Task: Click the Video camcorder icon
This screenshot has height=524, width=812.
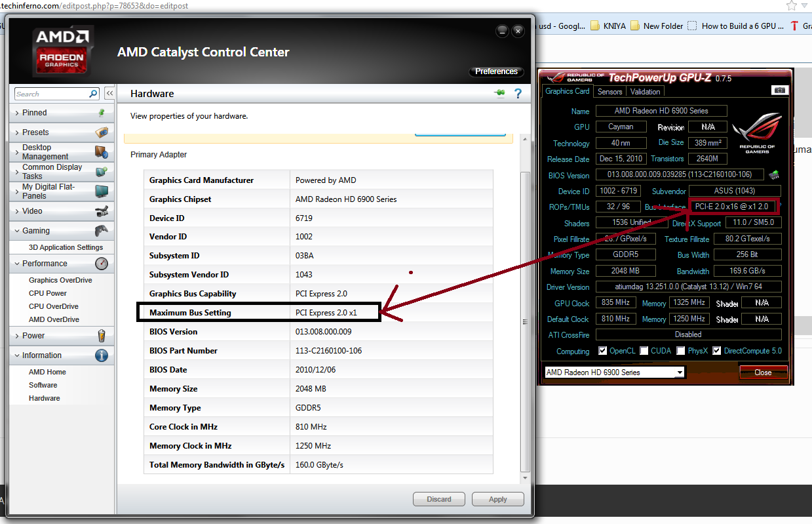Action: [x=102, y=211]
